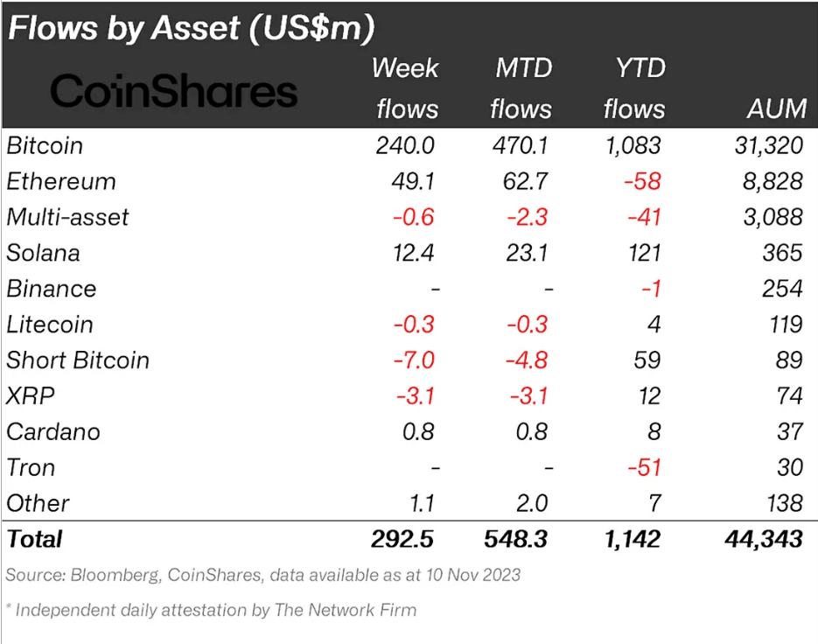Click the Solana row label
This screenshot has width=818, height=644.
point(43,253)
